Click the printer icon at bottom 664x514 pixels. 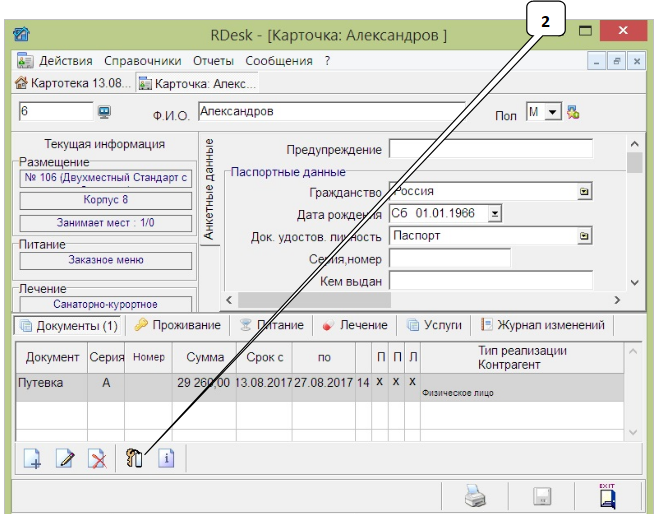click(x=475, y=496)
